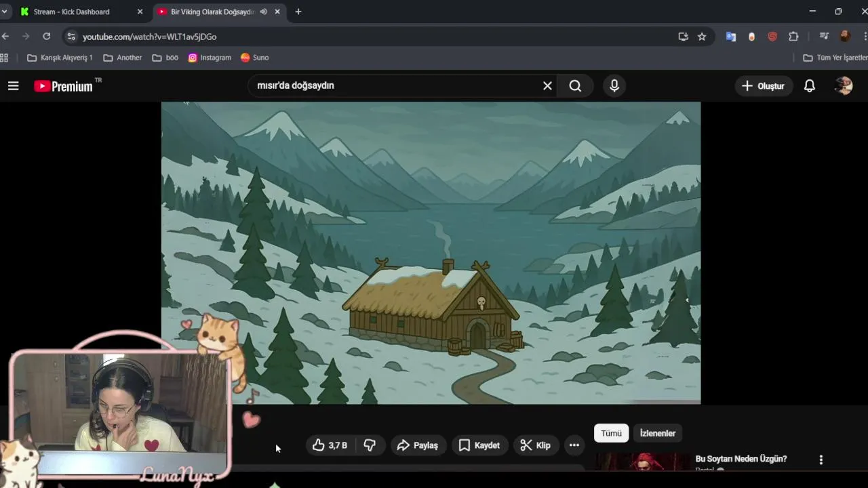Mute the audio-playing tab speaker icon
Viewport: 868px width, 488px height.
263,12
